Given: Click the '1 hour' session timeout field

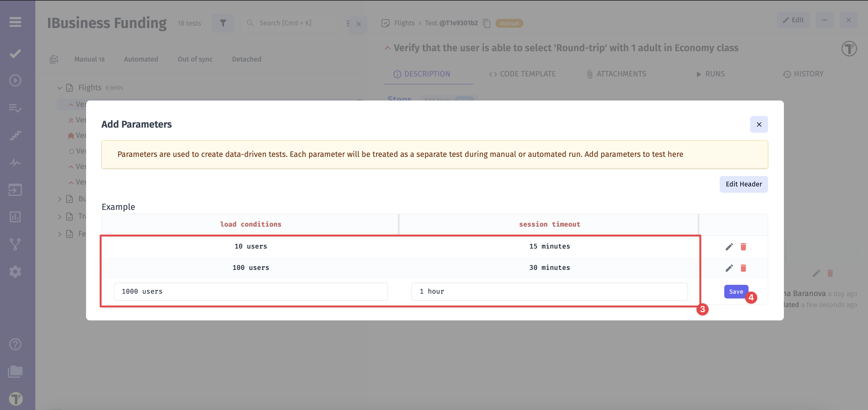Looking at the screenshot, I should [549, 292].
